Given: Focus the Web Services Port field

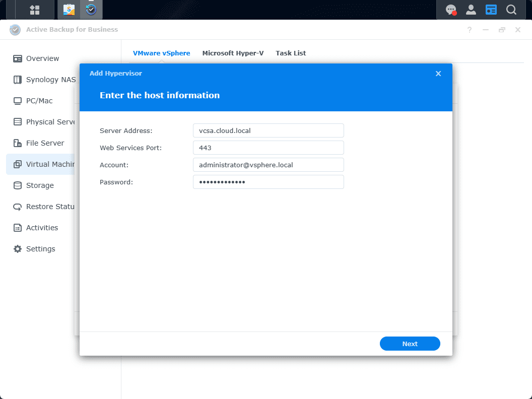Looking at the screenshot, I should 269,148.
